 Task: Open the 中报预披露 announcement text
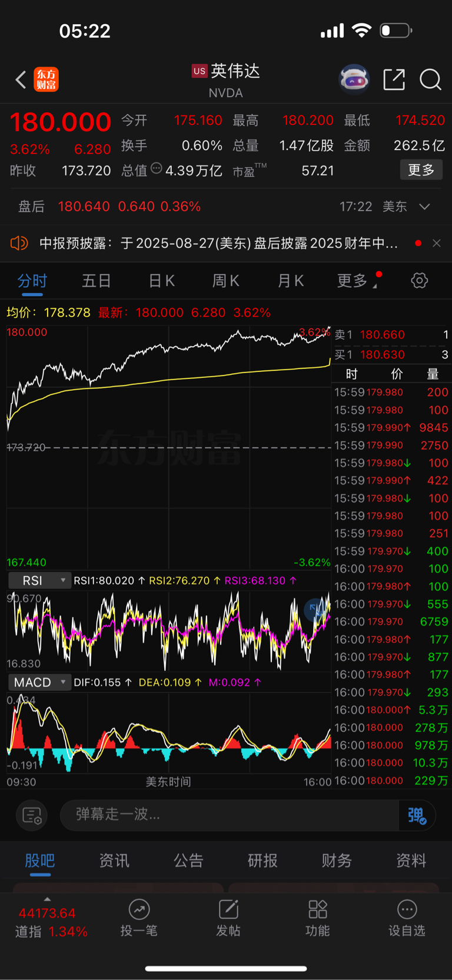218,243
